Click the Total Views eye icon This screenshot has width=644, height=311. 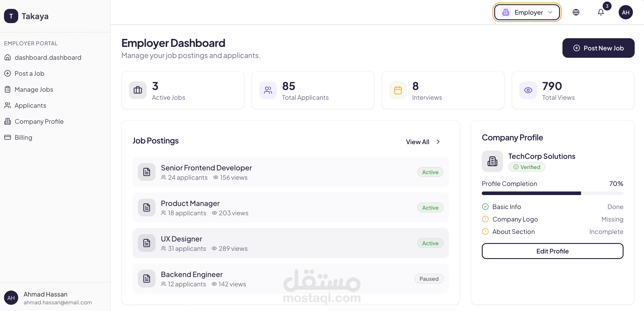pyautogui.click(x=528, y=90)
